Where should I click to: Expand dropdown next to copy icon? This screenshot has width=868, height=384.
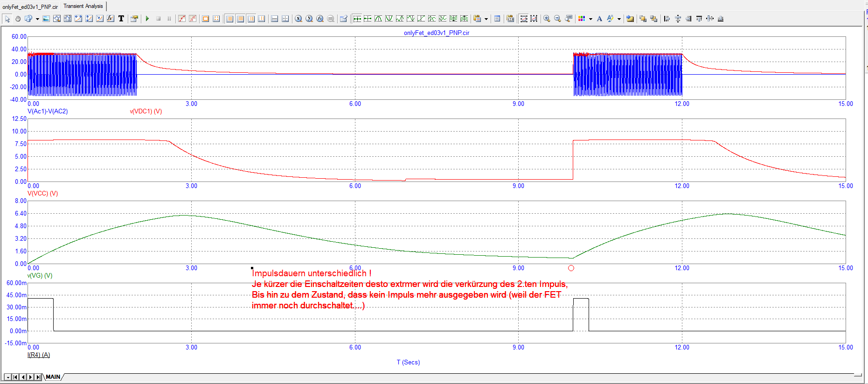click(x=37, y=19)
